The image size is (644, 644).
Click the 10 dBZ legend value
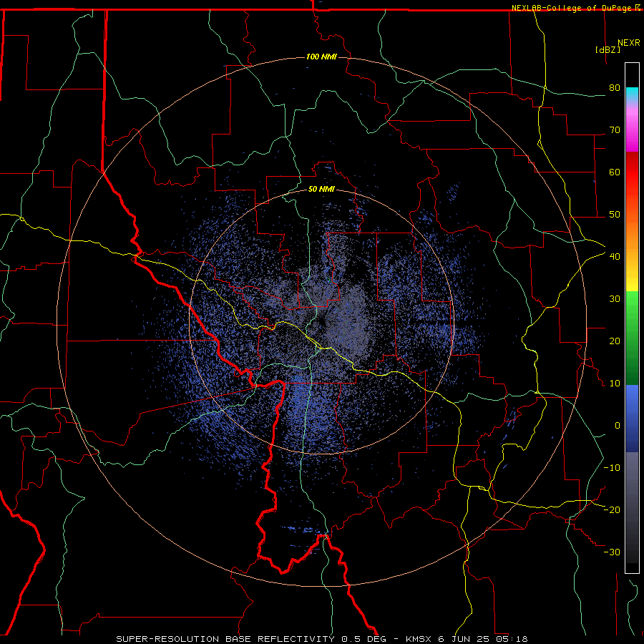[x=615, y=384]
